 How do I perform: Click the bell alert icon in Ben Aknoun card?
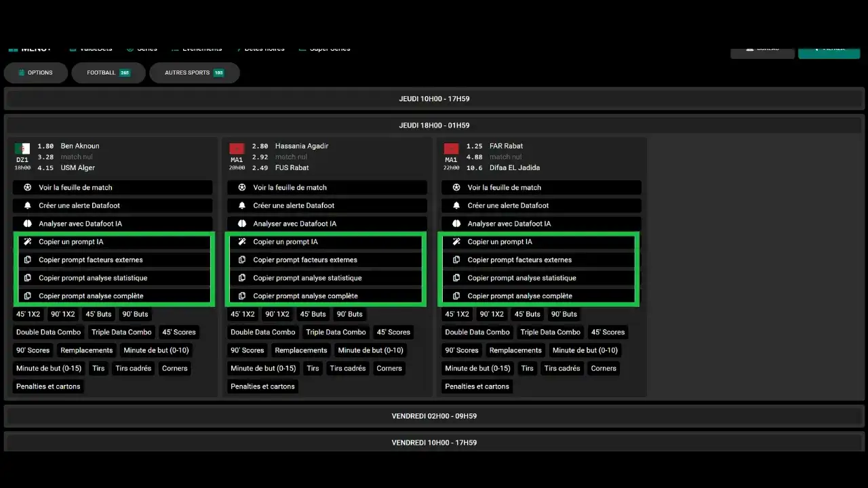pyautogui.click(x=28, y=205)
